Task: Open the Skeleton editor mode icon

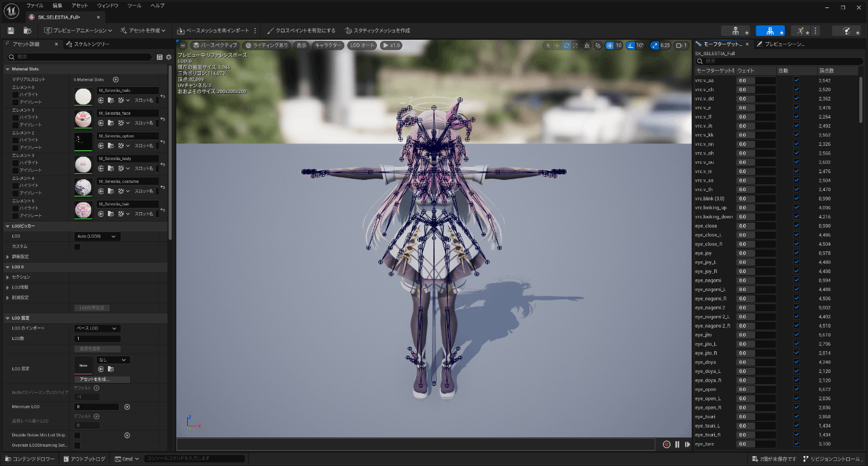Action: pyautogui.click(x=735, y=30)
